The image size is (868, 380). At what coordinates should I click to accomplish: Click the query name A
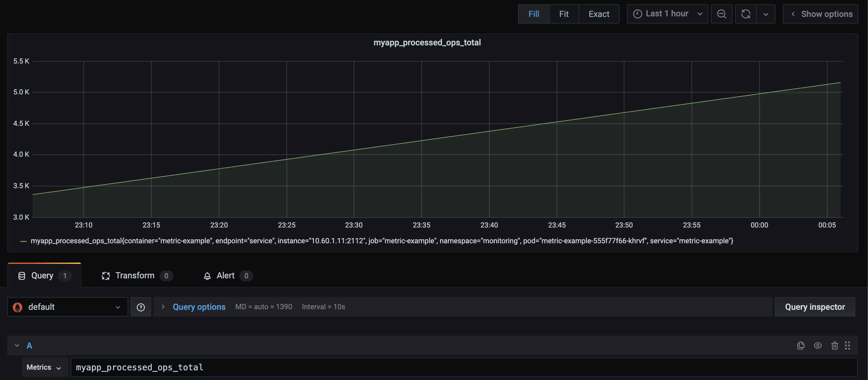[29, 346]
